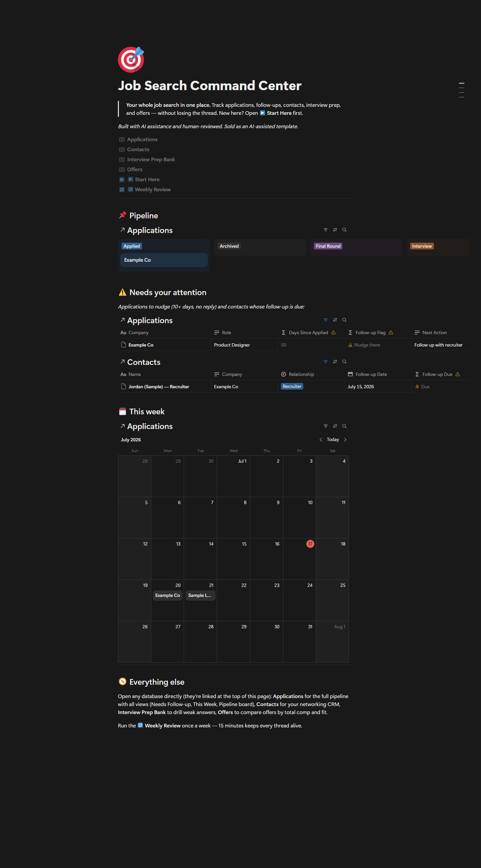Click the Company column header in Applications table
This screenshot has width=481, height=868.
pyautogui.click(x=164, y=333)
